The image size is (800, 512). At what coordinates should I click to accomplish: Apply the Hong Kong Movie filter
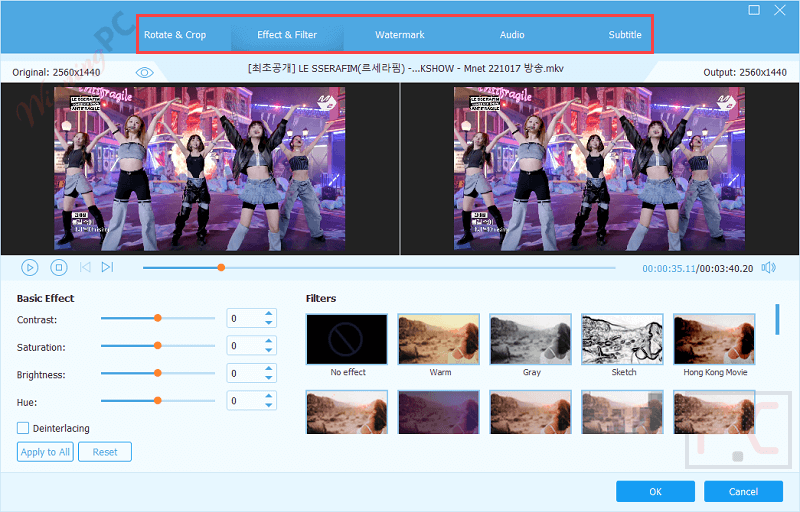(714, 339)
